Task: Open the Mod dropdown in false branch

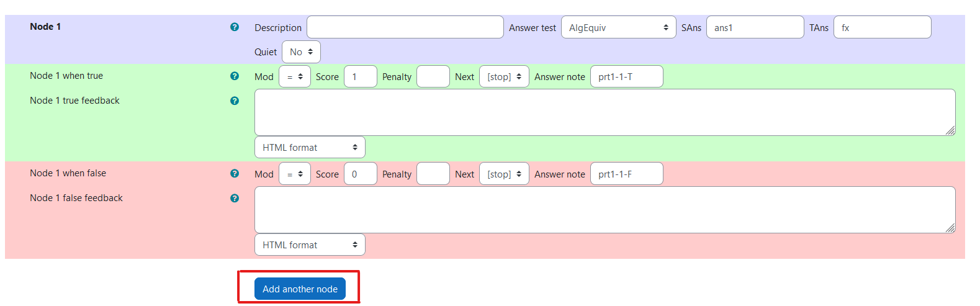Action: click(x=295, y=174)
